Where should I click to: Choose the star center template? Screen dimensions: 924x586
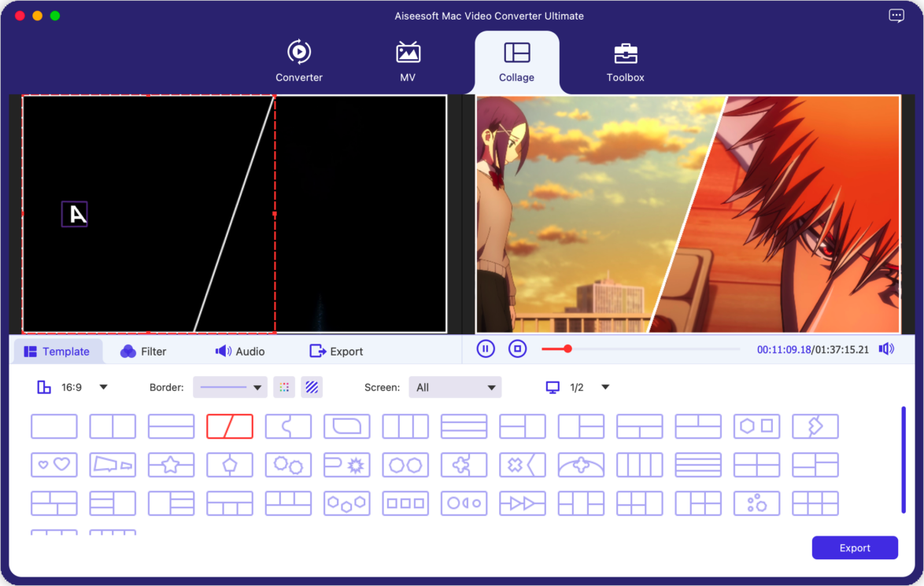click(171, 466)
